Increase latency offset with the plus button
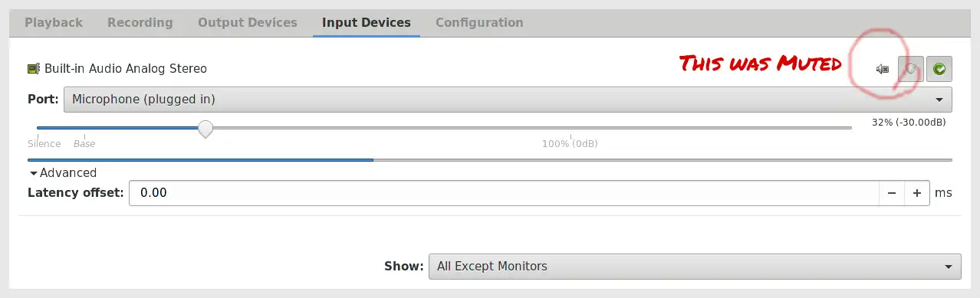 tap(917, 193)
